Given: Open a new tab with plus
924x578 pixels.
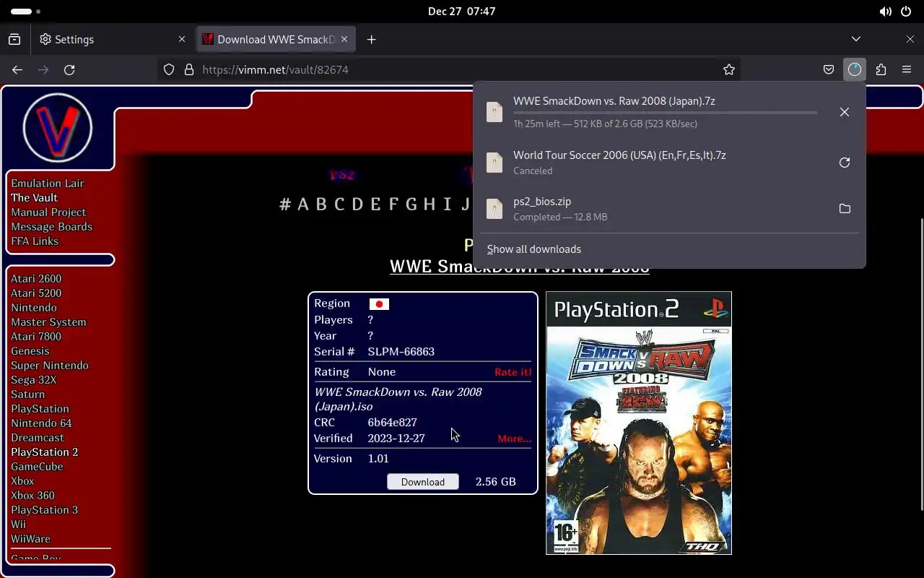Looking at the screenshot, I should pos(371,39).
